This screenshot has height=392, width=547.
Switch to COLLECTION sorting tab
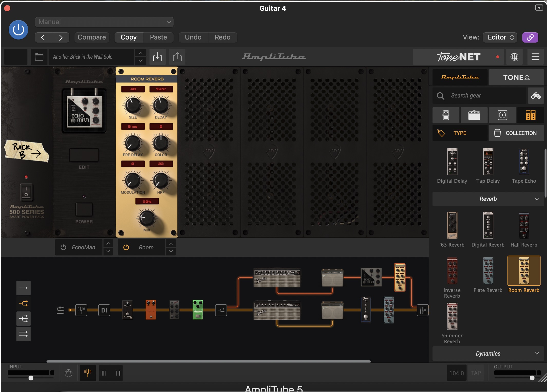(x=516, y=133)
